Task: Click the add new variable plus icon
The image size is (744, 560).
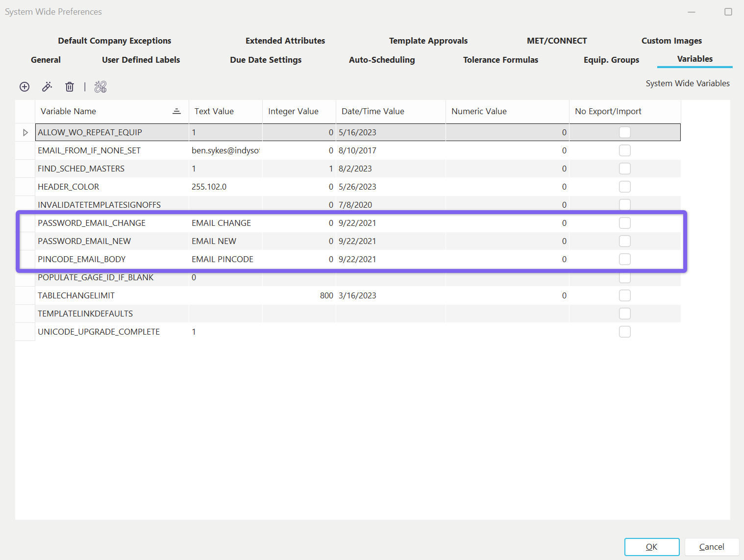Action: (x=25, y=87)
